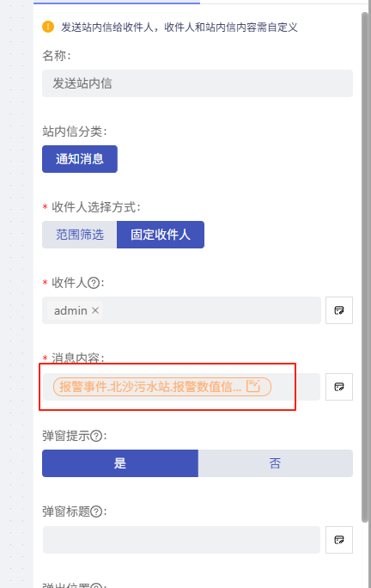Click help icon next to 弹窗标题 label
371x588 pixels.
click(x=96, y=511)
